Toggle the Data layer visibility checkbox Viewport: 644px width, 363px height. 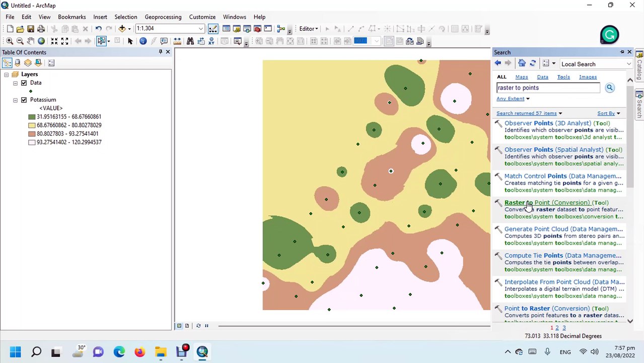(24, 83)
